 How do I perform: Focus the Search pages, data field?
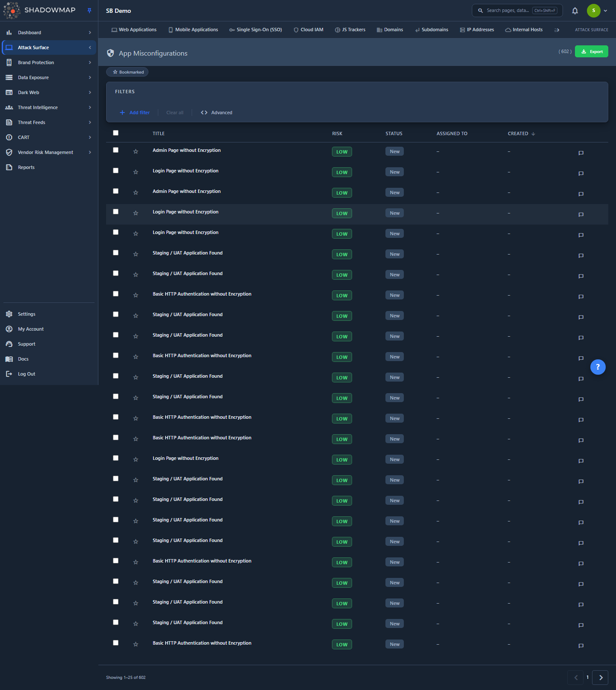pyautogui.click(x=517, y=11)
